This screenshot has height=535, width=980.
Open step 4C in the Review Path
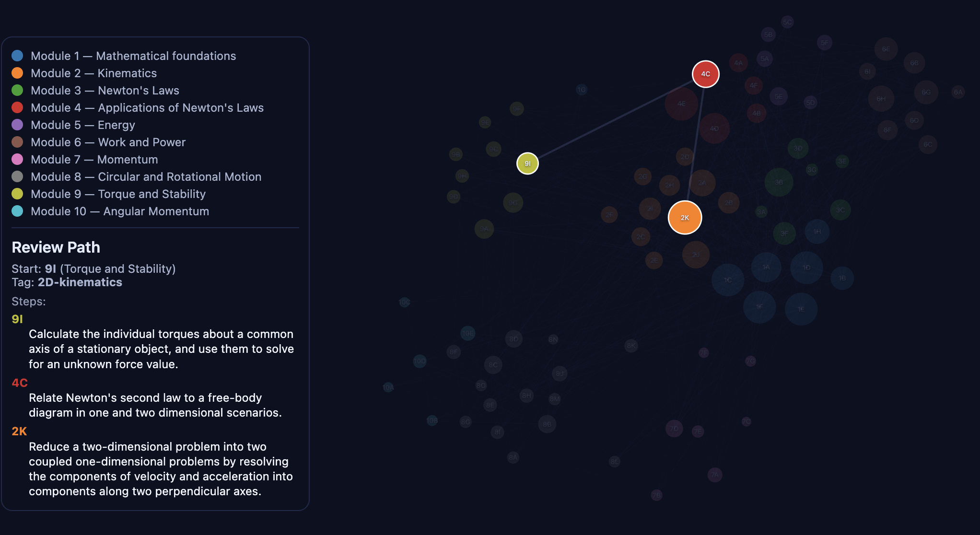tap(20, 383)
